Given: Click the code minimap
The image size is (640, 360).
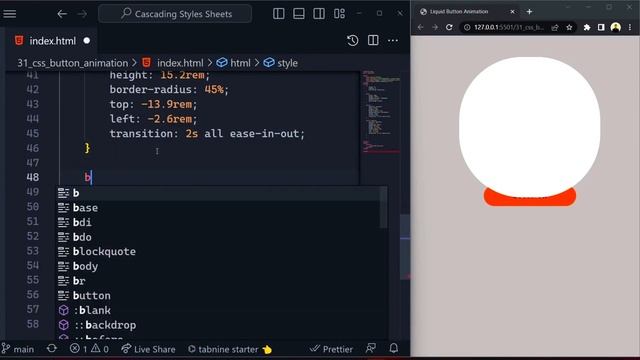Looking at the screenshot, I should pos(381,112).
